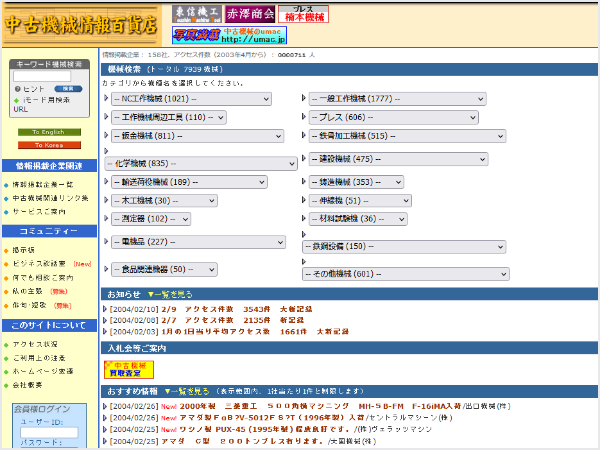Click arrow icon beside 材料試験機 dropdown
This screenshot has width=600, height=450.
pos(304,218)
